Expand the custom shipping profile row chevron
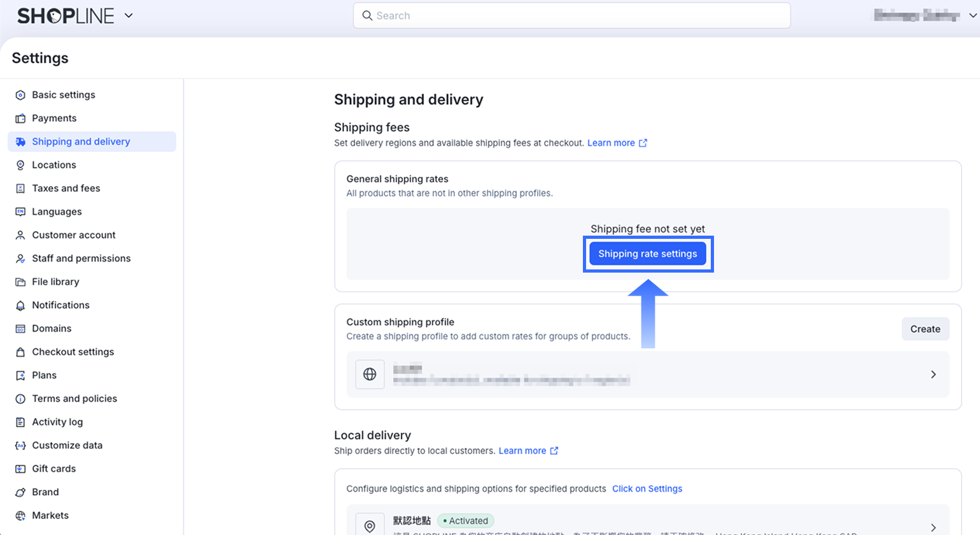 click(x=933, y=374)
